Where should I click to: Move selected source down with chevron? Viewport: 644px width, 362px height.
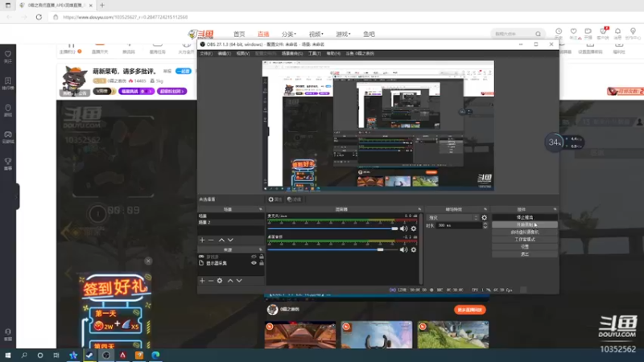point(239,281)
